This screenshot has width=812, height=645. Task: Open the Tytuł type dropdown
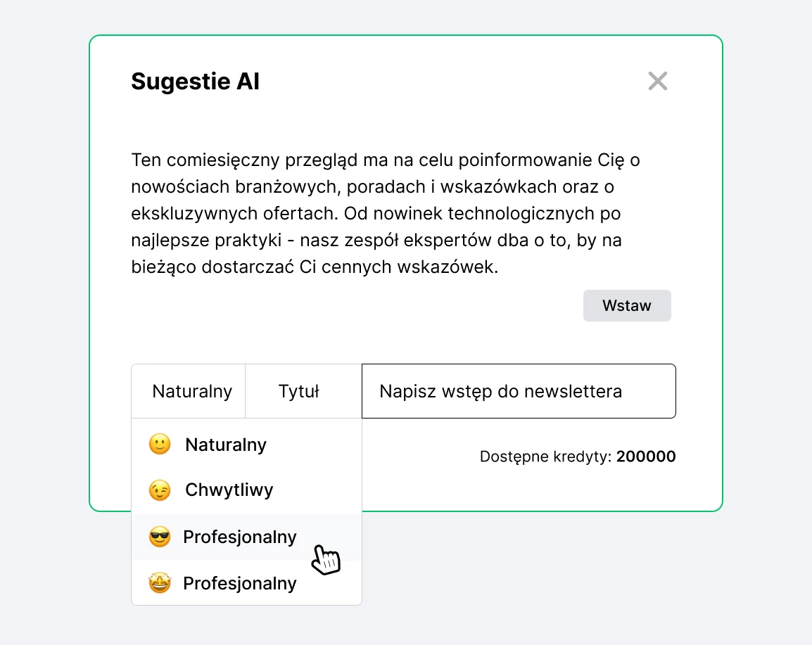click(x=299, y=392)
